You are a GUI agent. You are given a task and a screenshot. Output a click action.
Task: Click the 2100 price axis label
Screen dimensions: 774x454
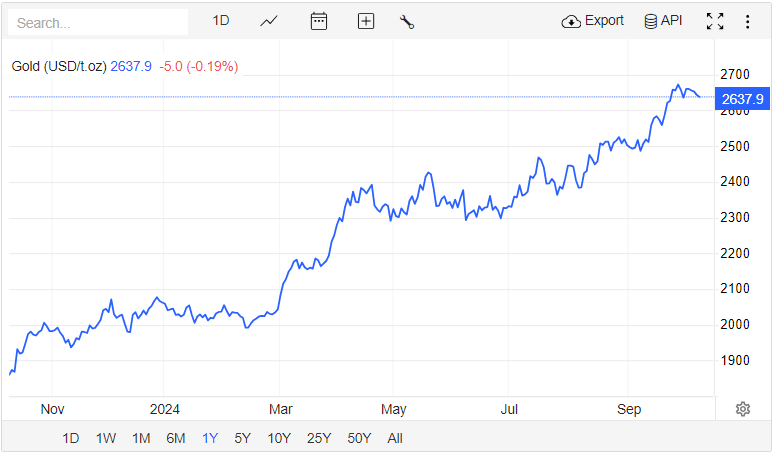735,289
